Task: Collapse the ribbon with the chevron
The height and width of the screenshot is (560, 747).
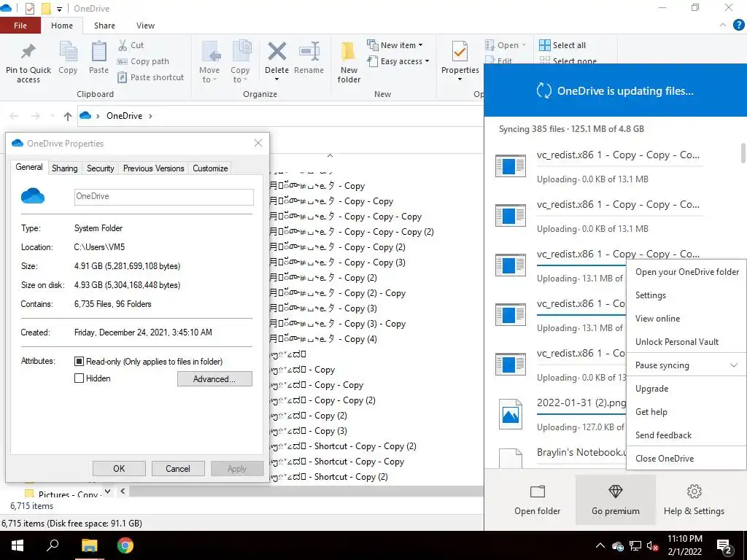Action: 723,25
